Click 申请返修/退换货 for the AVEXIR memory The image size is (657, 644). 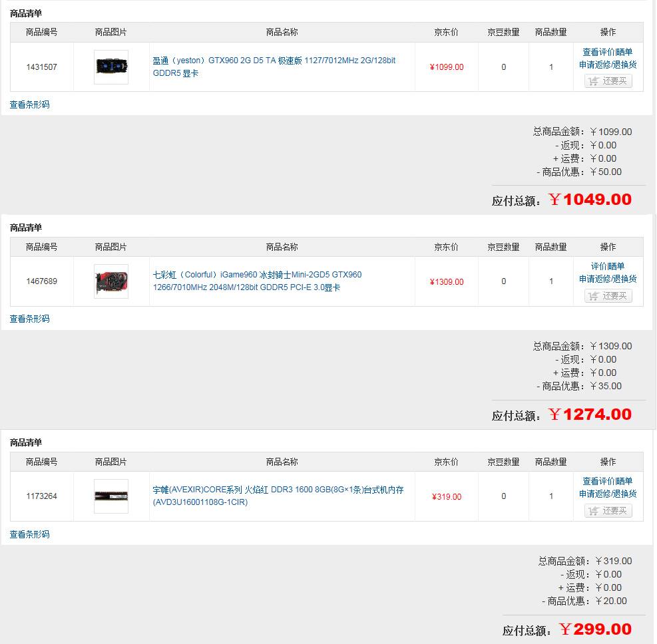click(x=608, y=494)
